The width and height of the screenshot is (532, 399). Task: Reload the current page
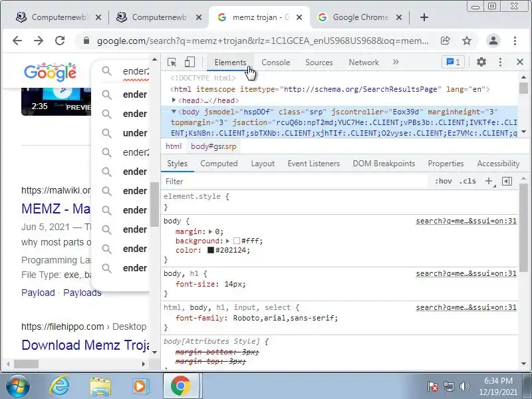pyautogui.click(x=60, y=41)
